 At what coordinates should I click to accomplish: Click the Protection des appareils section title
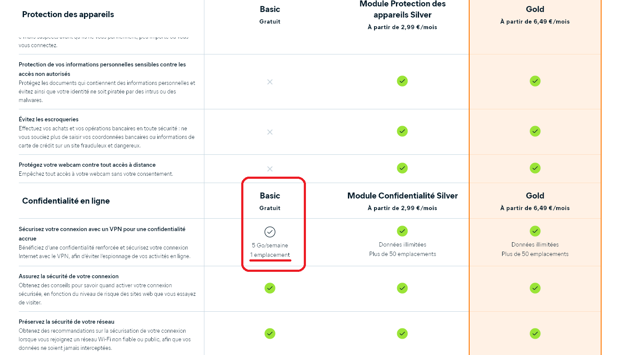[68, 15]
